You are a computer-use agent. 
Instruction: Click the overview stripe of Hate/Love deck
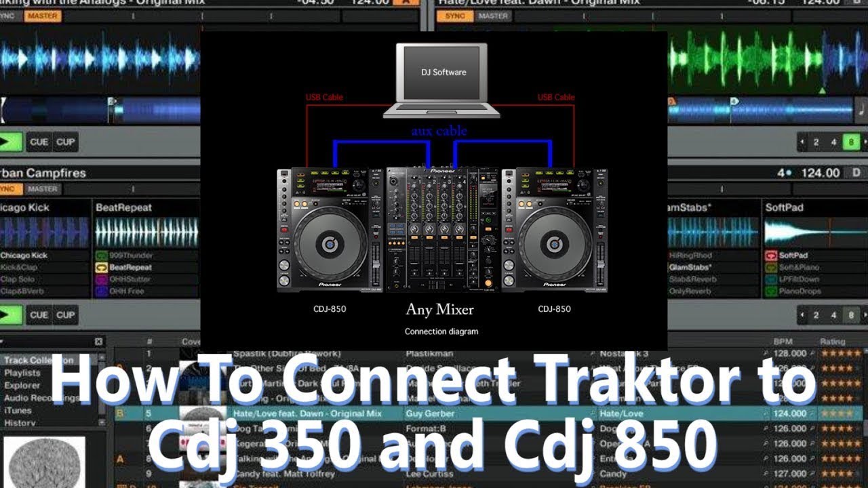pyautogui.click(x=759, y=110)
